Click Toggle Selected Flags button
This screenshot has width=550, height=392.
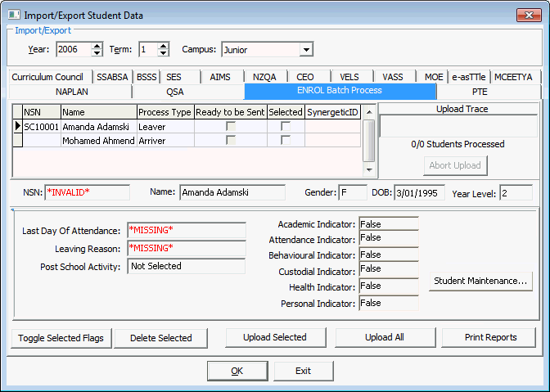point(61,338)
